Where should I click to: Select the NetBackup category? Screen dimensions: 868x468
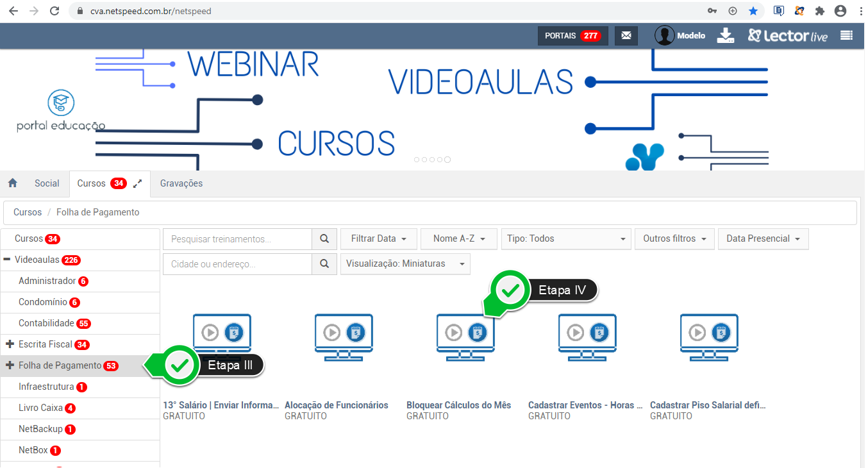(80, 430)
